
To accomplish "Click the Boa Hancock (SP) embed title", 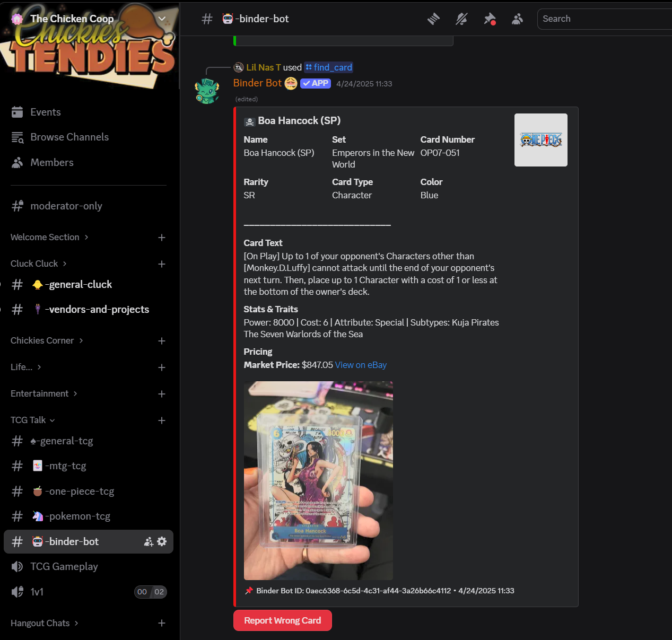I will click(299, 121).
